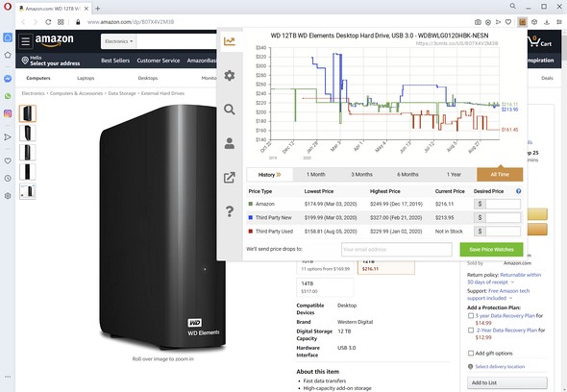Click the Select delivery location link
The image size is (567, 392).
(500, 367)
